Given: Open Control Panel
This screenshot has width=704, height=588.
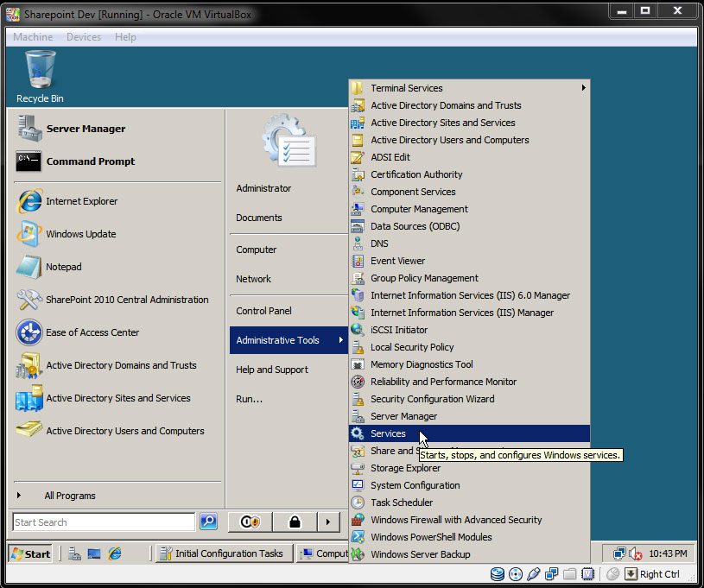Looking at the screenshot, I should (289, 311).
